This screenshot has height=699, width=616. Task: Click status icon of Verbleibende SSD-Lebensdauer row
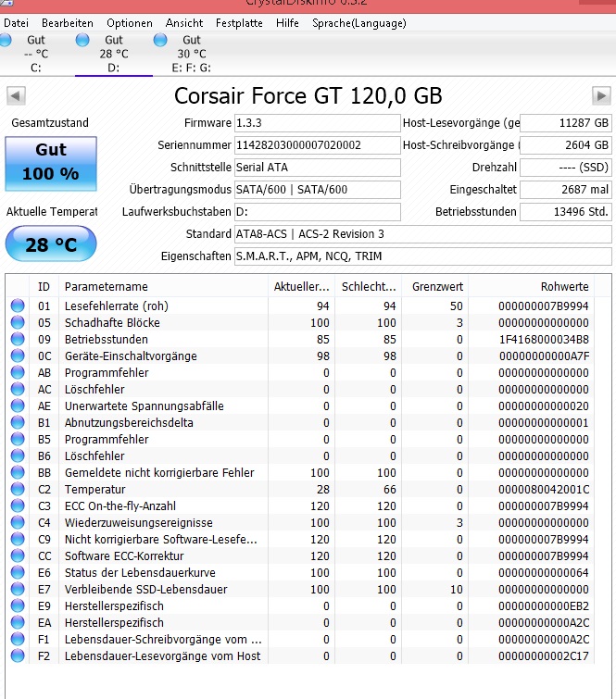[18, 589]
